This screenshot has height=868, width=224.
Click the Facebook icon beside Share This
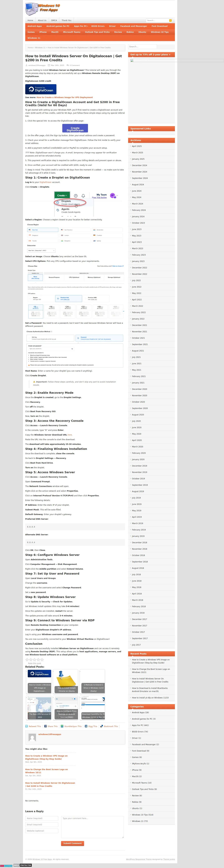[x=46, y=726]
